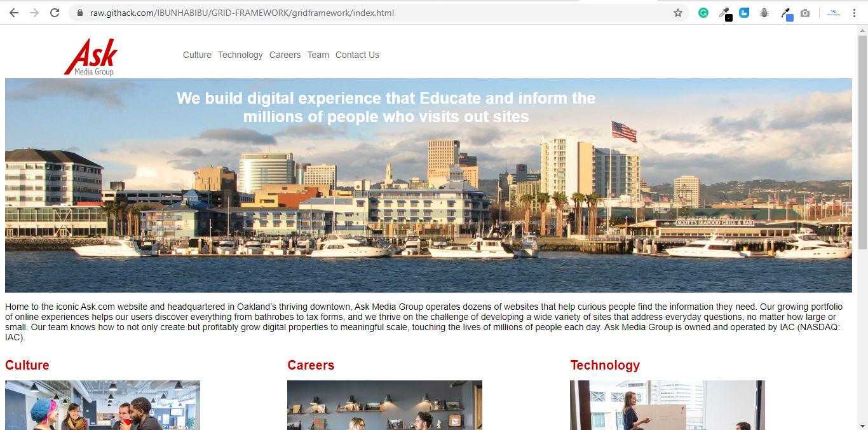This screenshot has height=430, width=868.
Task: Open the Team nav link
Action: tap(318, 55)
